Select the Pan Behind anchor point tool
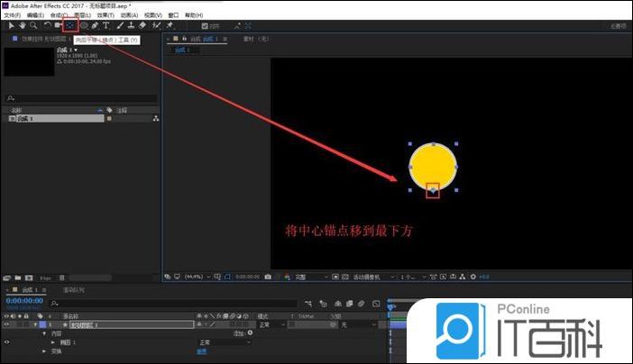The width and height of the screenshot is (633, 364). (x=70, y=25)
